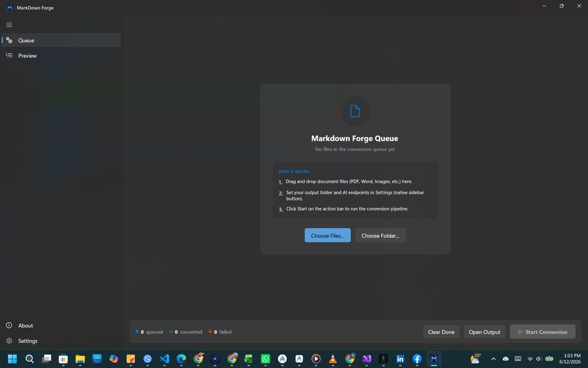Switch to the Preview page
The height and width of the screenshot is (368, 588).
click(x=61, y=56)
